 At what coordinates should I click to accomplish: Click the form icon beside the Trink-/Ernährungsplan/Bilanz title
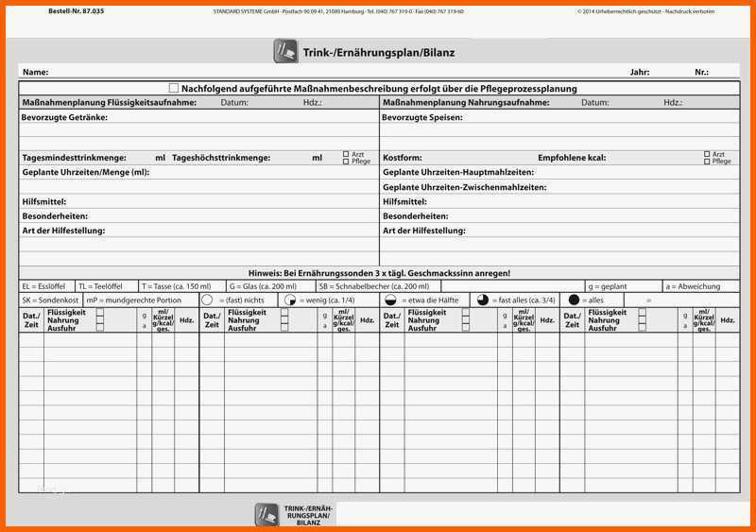285,51
